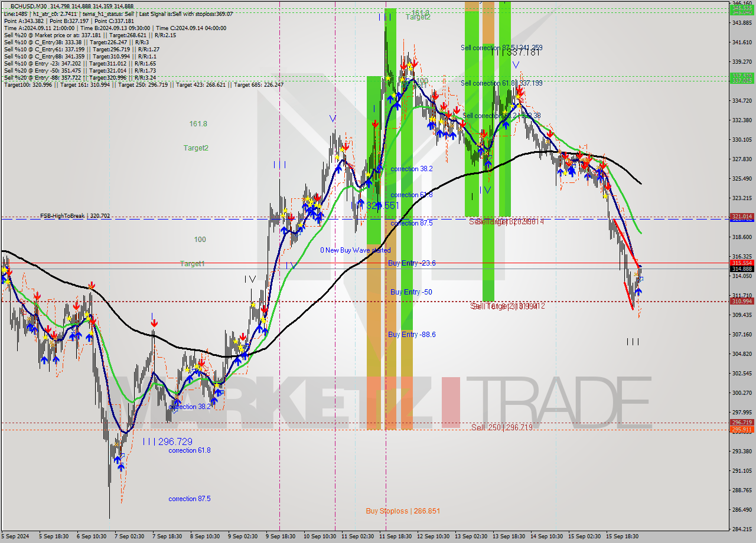Select 'Sell %20 @ Entry -50' line

pyautogui.click(x=80, y=70)
